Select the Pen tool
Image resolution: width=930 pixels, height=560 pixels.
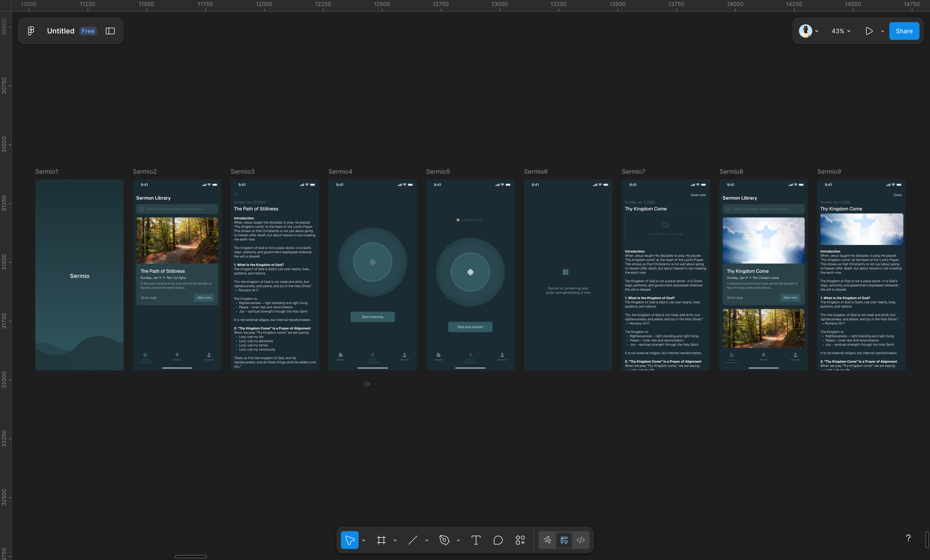(x=445, y=540)
